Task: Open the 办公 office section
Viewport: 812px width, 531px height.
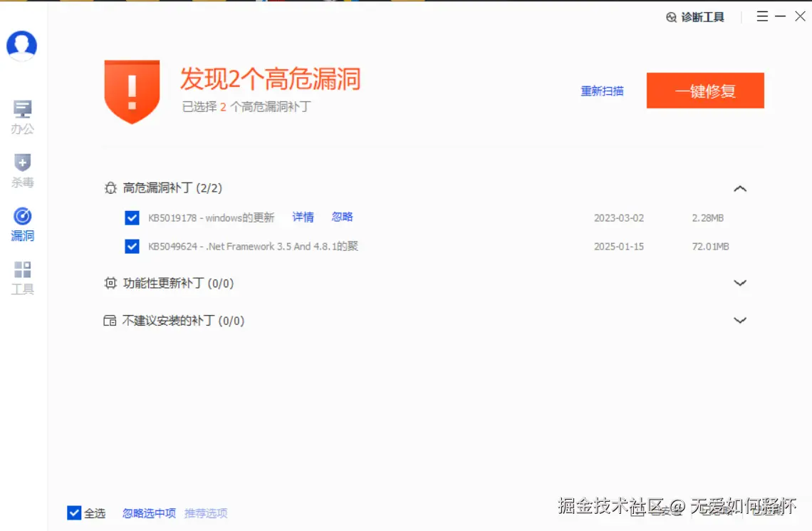Action: (22, 117)
